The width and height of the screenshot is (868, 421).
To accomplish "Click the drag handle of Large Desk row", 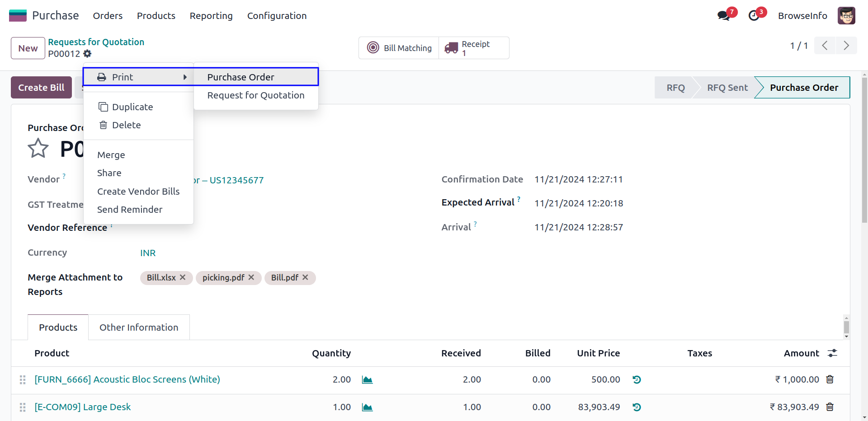I will pyautogui.click(x=23, y=407).
